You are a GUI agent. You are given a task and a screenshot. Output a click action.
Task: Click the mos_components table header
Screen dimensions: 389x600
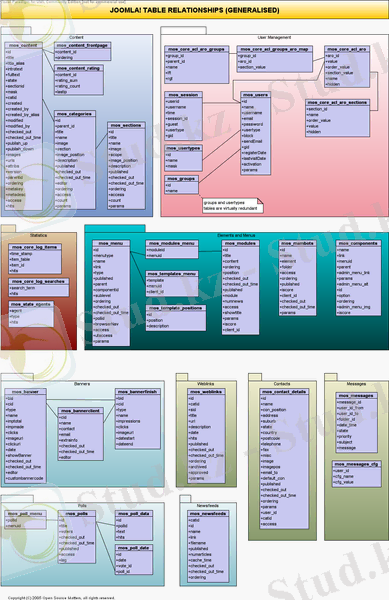point(358,243)
